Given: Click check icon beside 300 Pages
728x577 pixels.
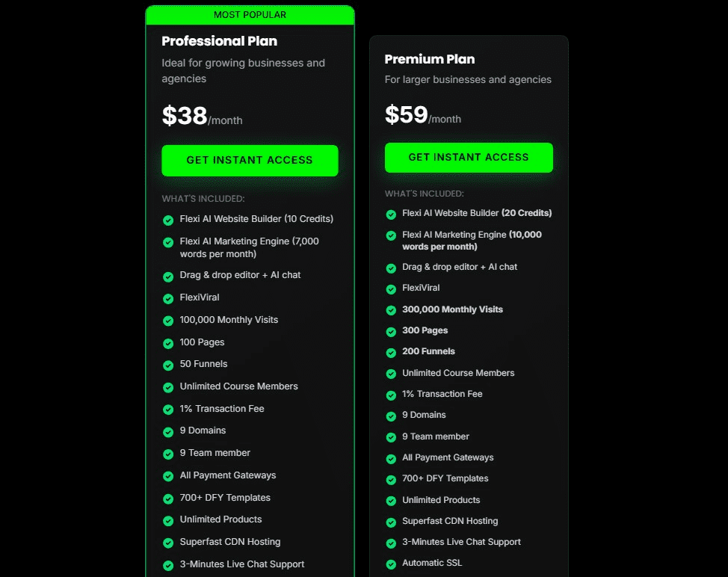Looking at the screenshot, I should click(x=391, y=331).
